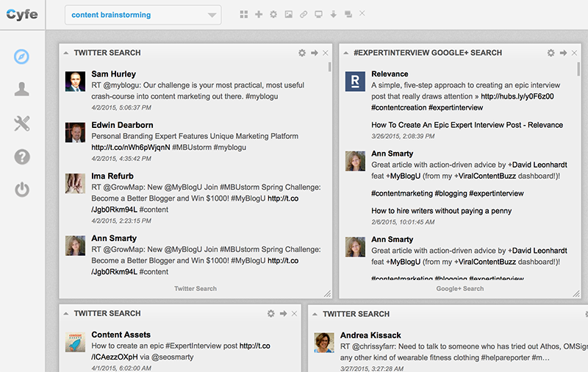Click the duplicate dashboard icon in toolbar
Screen dimensions: 588x372
coord(348,14)
